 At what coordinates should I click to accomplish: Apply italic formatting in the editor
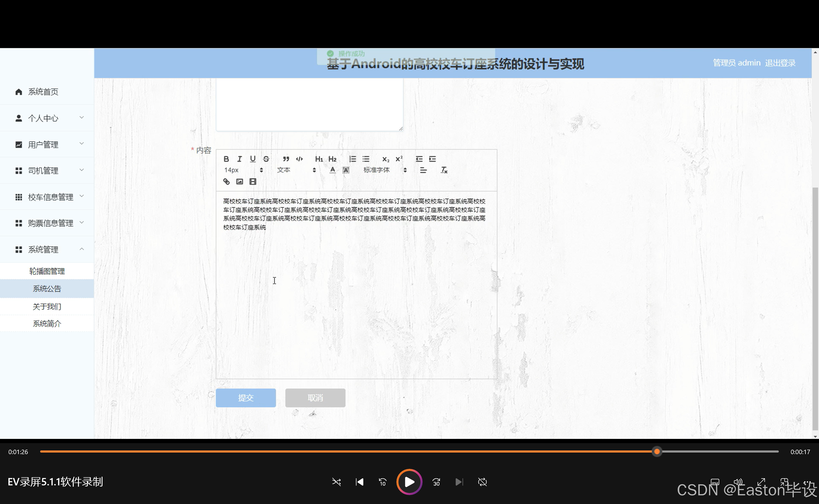[239, 159]
